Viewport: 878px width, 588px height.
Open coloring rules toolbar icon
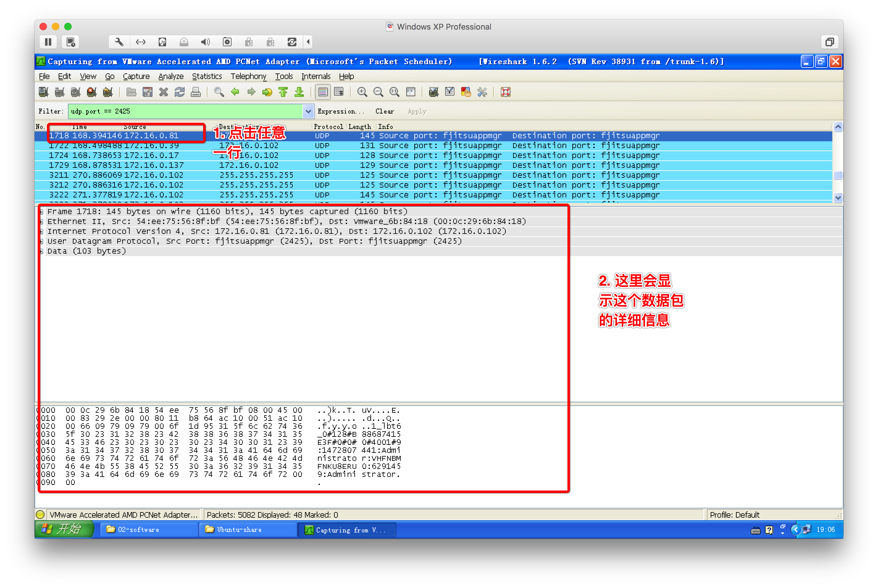(x=466, y=92)
